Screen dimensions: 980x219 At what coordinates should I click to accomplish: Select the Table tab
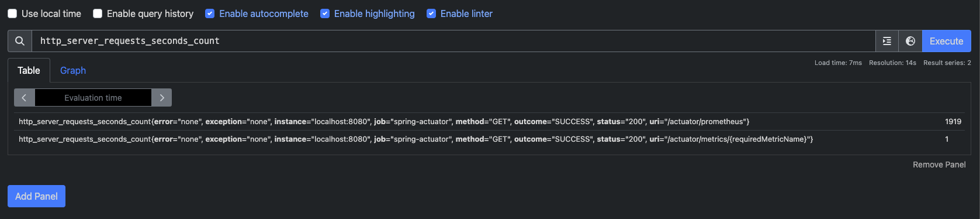pos(29,70)
